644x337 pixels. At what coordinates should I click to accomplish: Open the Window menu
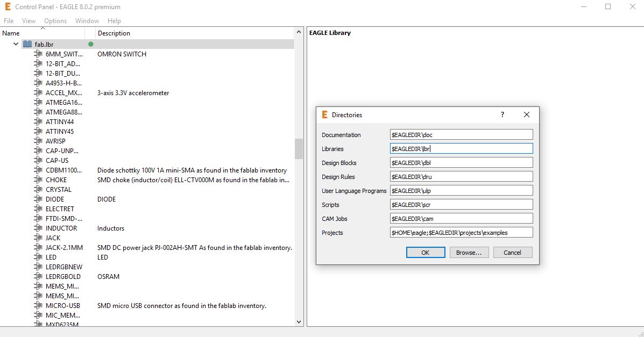[x=87, y=20]
